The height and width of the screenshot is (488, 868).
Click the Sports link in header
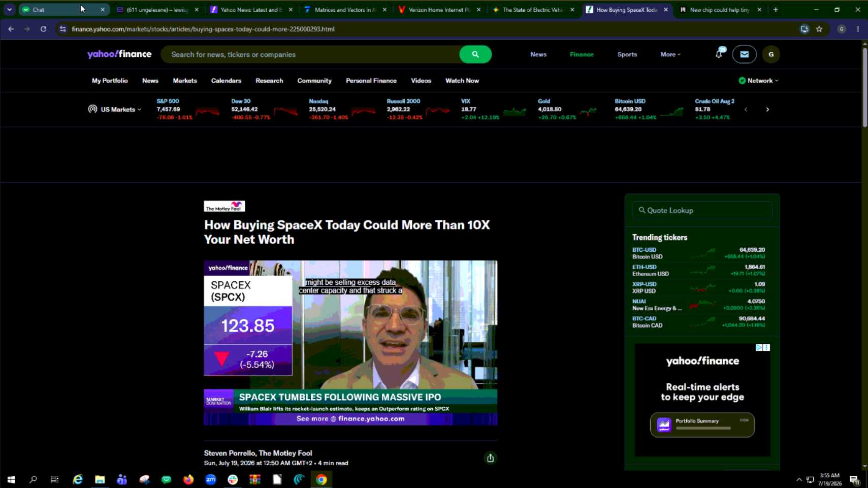(627, 54)
